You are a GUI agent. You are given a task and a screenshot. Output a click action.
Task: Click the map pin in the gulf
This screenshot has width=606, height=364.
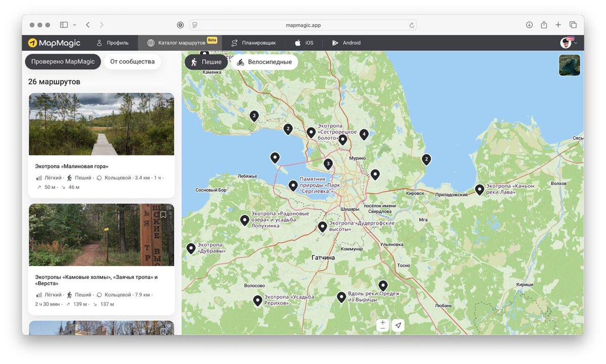point(275,158)
